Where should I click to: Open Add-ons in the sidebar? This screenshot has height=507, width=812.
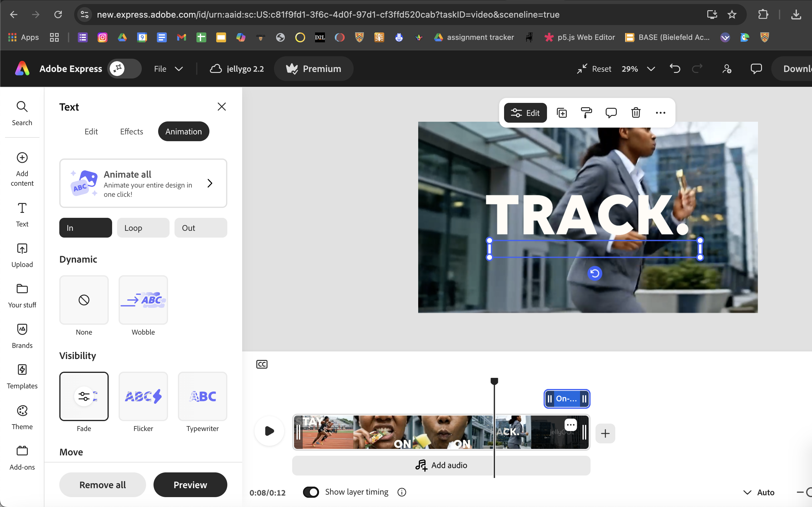pyautogui.click(x=22, y=458)
